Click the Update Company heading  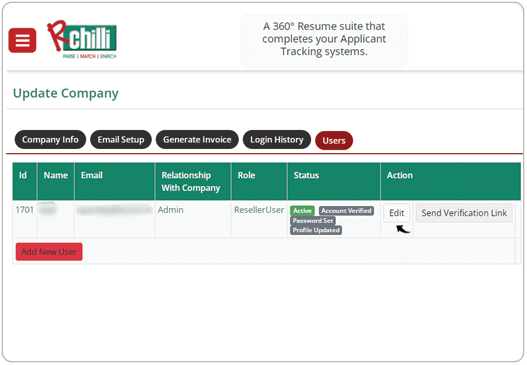[x=66, y=93]
